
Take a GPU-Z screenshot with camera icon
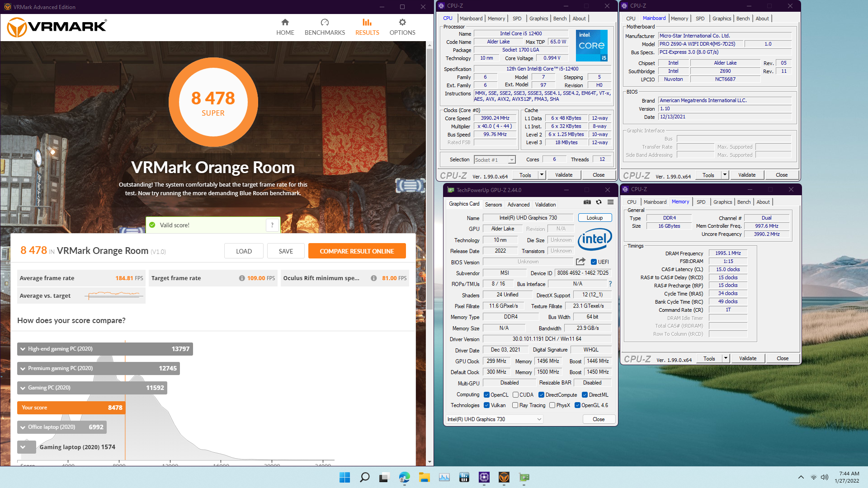(x=587, y=202)
